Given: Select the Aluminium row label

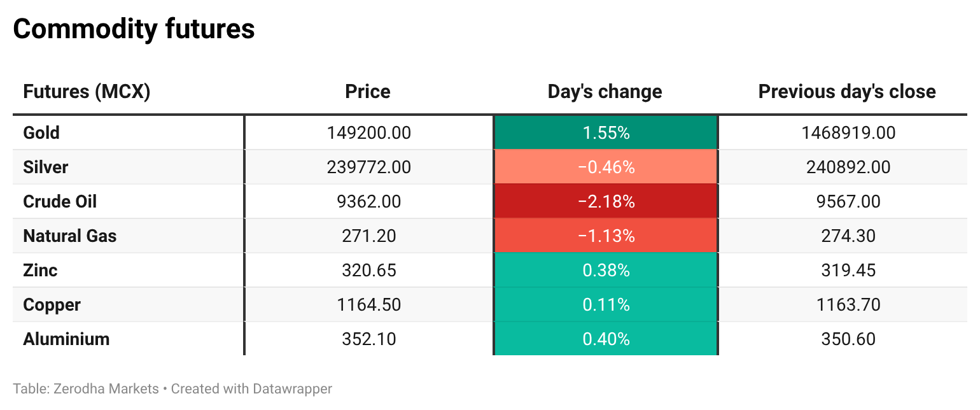Looking at the screenshot, I should 66,339.
